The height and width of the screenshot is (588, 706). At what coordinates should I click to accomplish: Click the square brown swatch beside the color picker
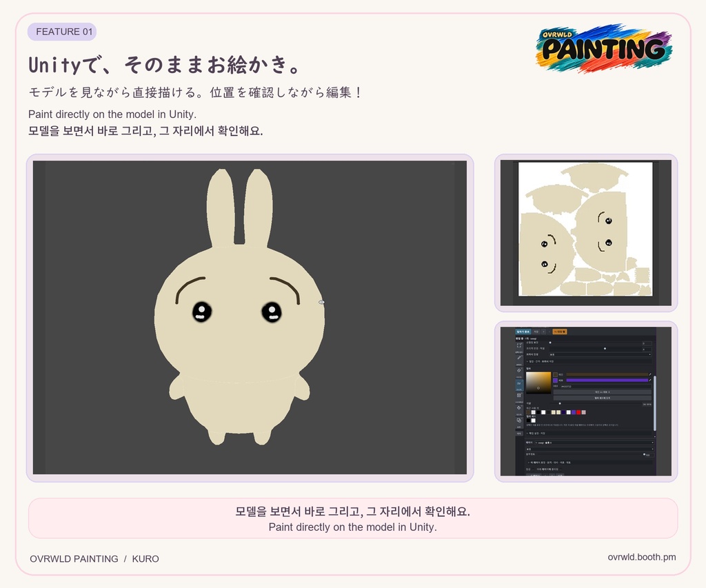point(555,374)
